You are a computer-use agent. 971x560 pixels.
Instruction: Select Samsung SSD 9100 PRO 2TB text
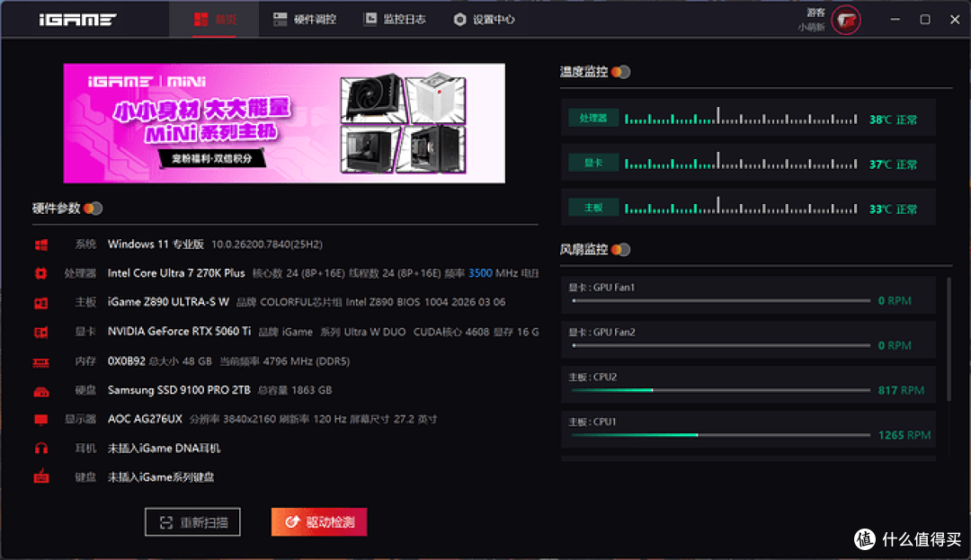179,390
